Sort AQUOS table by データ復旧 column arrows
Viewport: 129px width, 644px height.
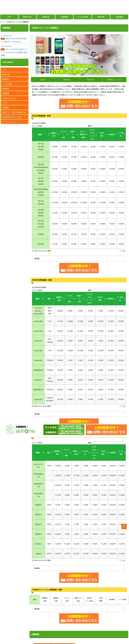pyautogui.click(x=124, y=134)
